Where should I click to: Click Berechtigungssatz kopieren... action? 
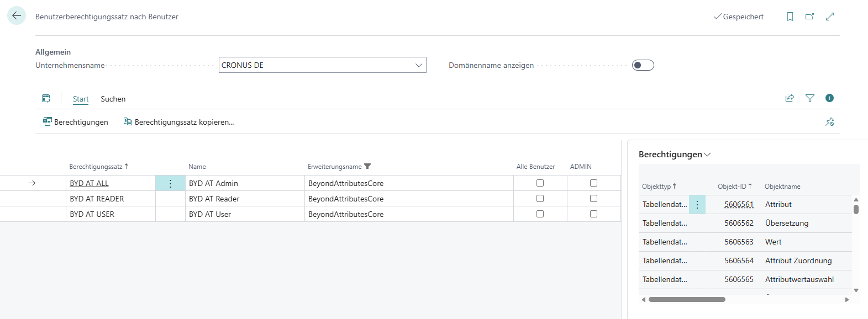point(179,122)
